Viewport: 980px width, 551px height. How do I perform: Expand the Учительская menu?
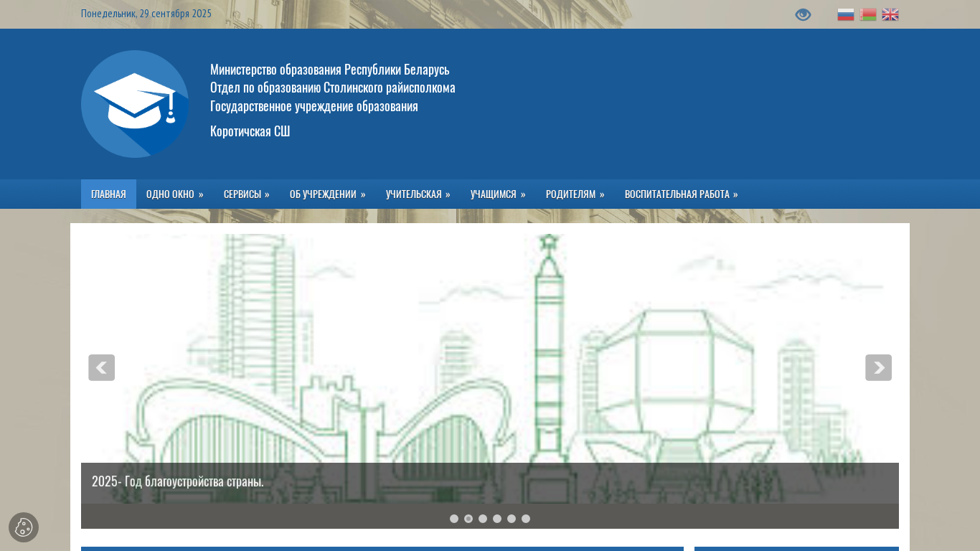(x=418, y=194)
